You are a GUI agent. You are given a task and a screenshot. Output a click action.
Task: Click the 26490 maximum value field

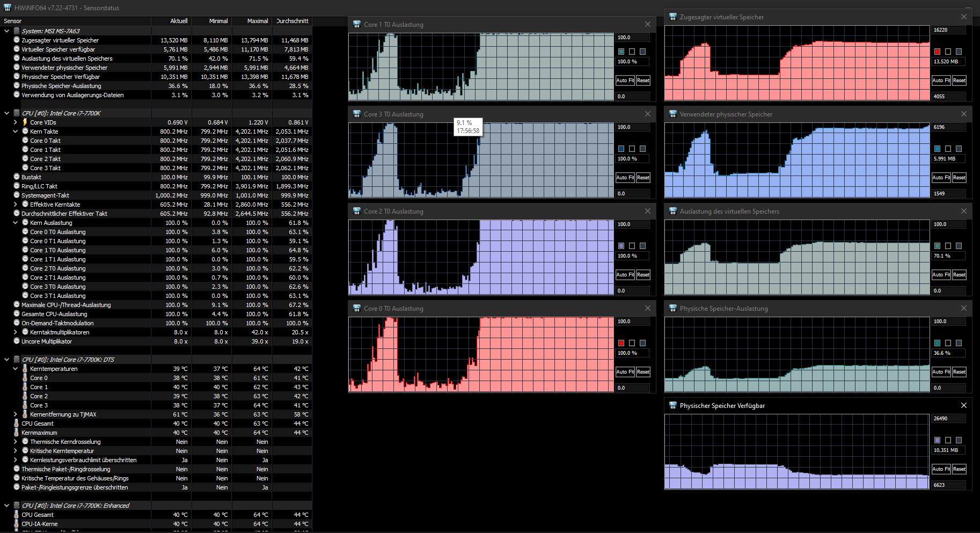coord(949,419)
